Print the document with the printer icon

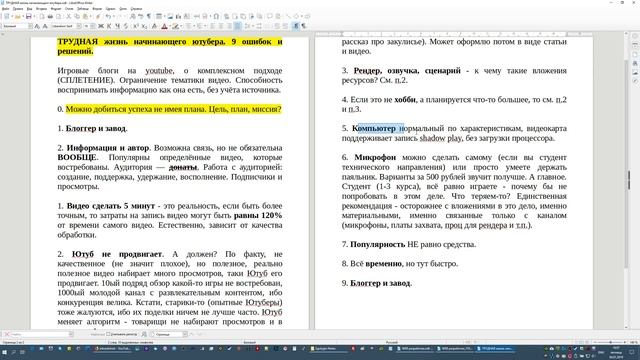pyautogui.click(x=50, y=16)
